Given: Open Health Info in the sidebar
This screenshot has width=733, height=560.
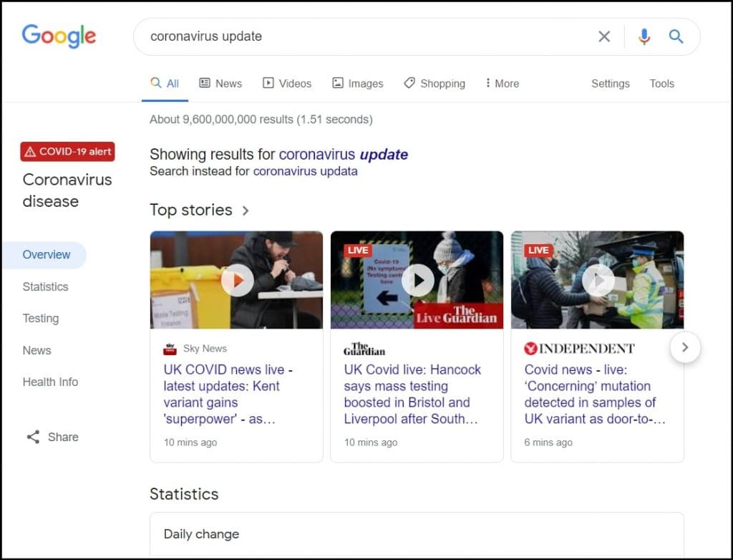Looking at the screenshot, I should (x=51, y=382).
